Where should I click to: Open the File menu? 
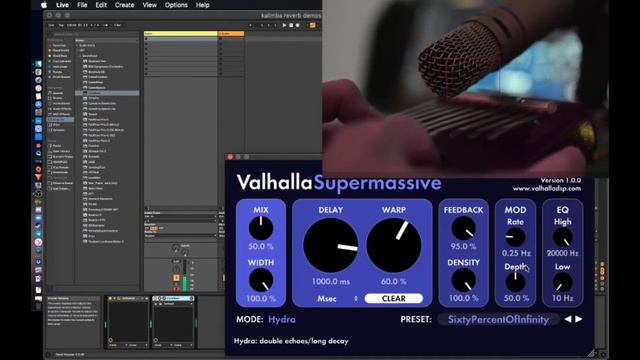[82, 5]
